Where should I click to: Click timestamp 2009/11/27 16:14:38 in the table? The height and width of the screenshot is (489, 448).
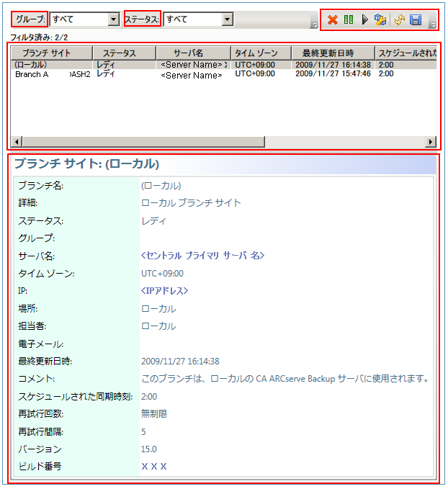[x=333, y=65]
